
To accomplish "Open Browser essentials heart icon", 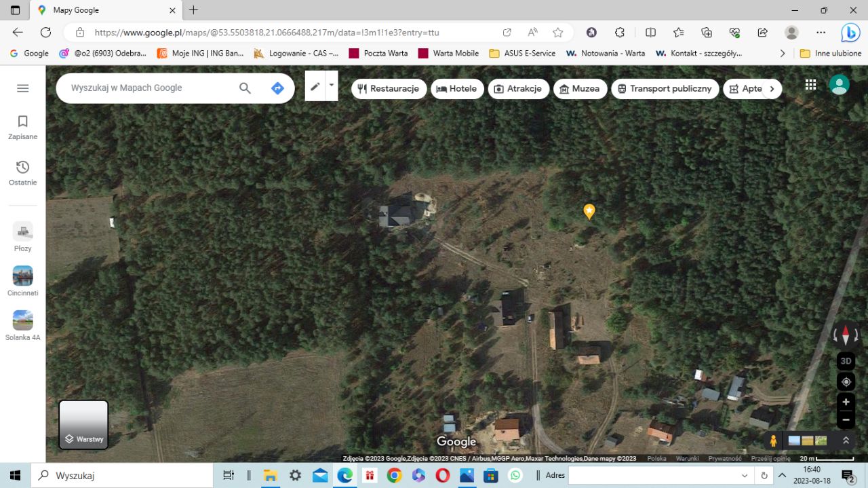I will pos(734,32).
